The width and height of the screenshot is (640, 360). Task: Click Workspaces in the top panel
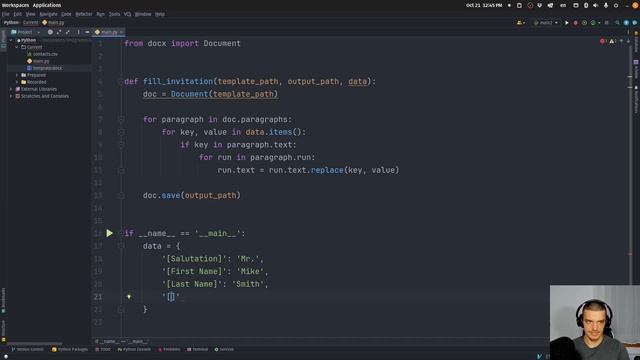pyautogui.click(x=16, y=5)
